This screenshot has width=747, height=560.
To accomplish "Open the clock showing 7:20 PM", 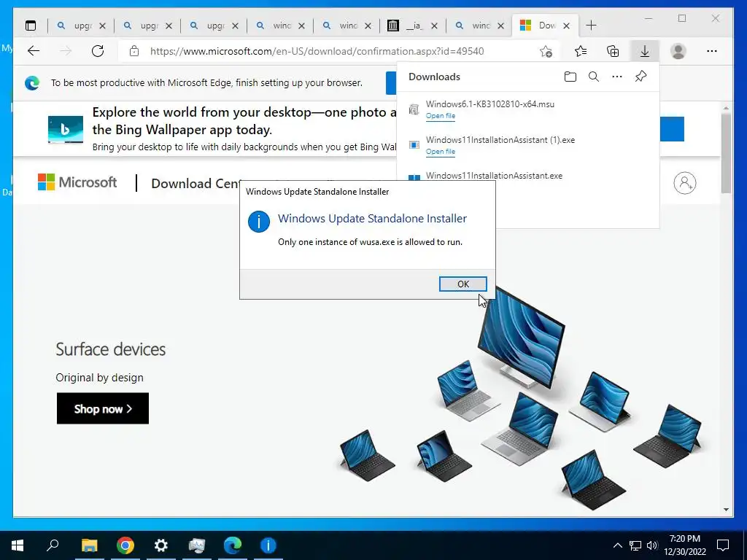I will coord(684,545).
